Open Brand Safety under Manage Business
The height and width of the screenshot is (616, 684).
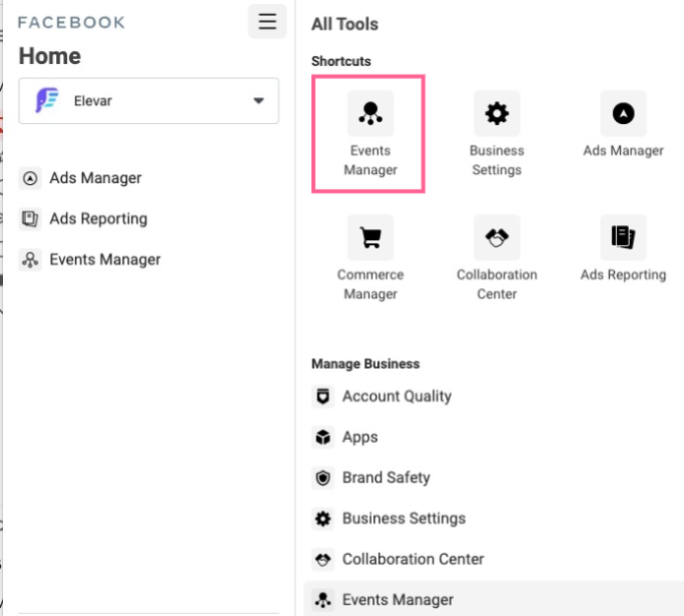pyautogui.click(x=386, y=477)
